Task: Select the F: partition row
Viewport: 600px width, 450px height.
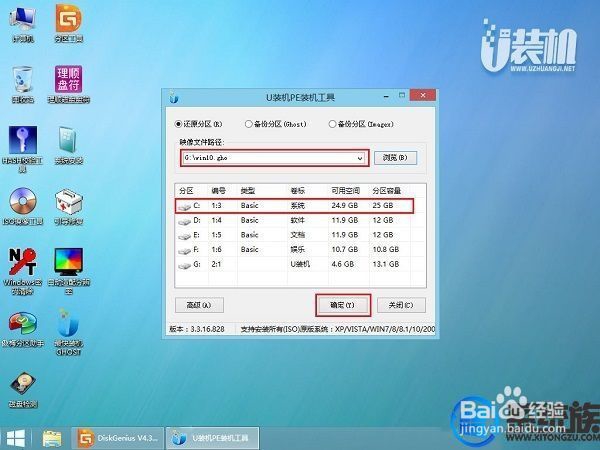Action: tap(300, 249)
